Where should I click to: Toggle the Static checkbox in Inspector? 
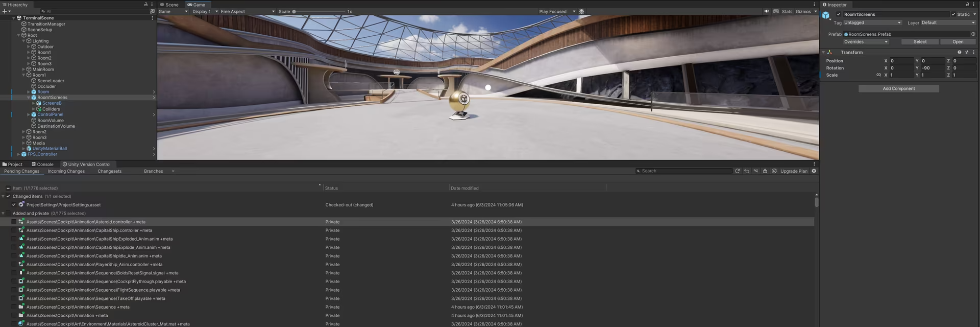pos(953,14)
